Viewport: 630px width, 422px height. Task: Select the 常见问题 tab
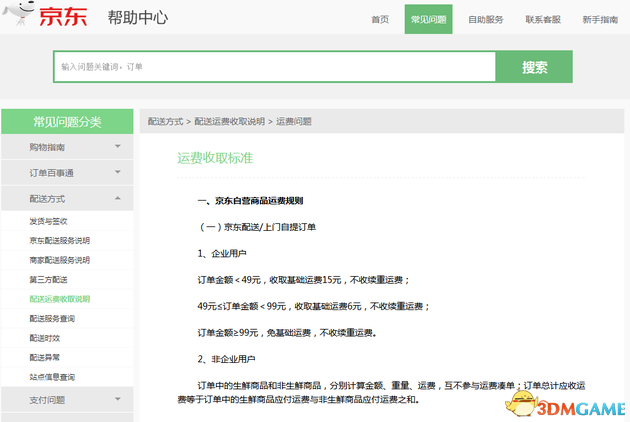428,19
